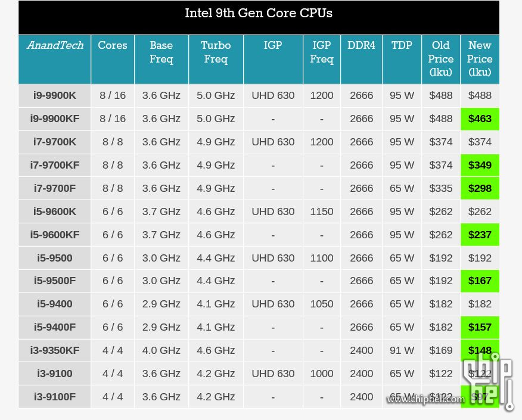
Task: Select the Cores column header
Action: coord(113,46)
